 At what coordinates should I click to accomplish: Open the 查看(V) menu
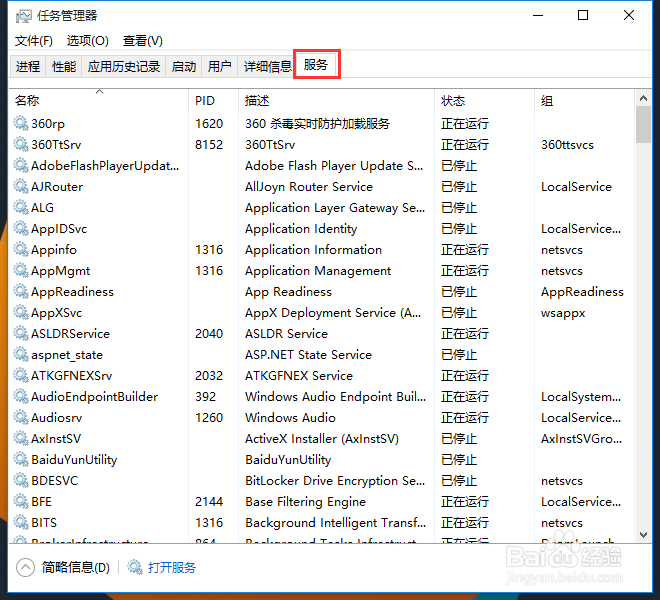pyautogui.click(x=143, y=41)
